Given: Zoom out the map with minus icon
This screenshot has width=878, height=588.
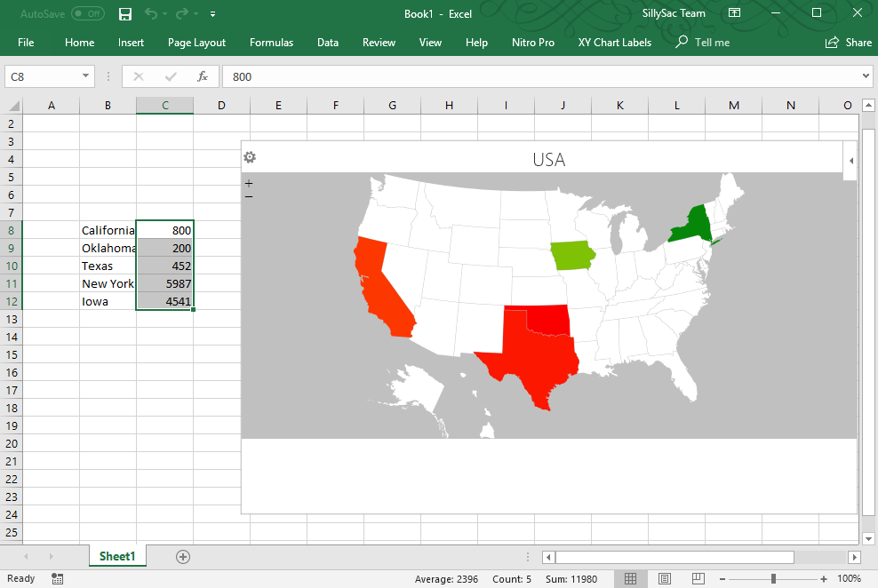Looking at the screenshot, I should click(x=249, y=196).
